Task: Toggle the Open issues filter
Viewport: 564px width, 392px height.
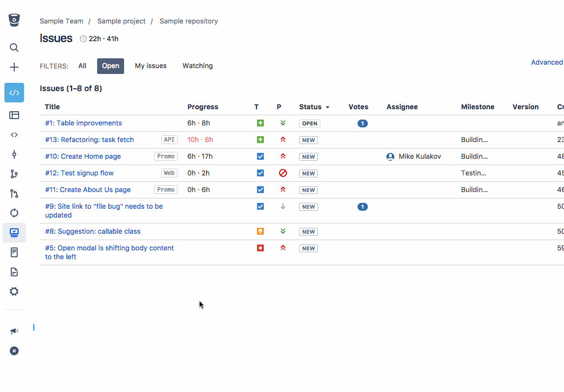Action: (x=110, y=66)
